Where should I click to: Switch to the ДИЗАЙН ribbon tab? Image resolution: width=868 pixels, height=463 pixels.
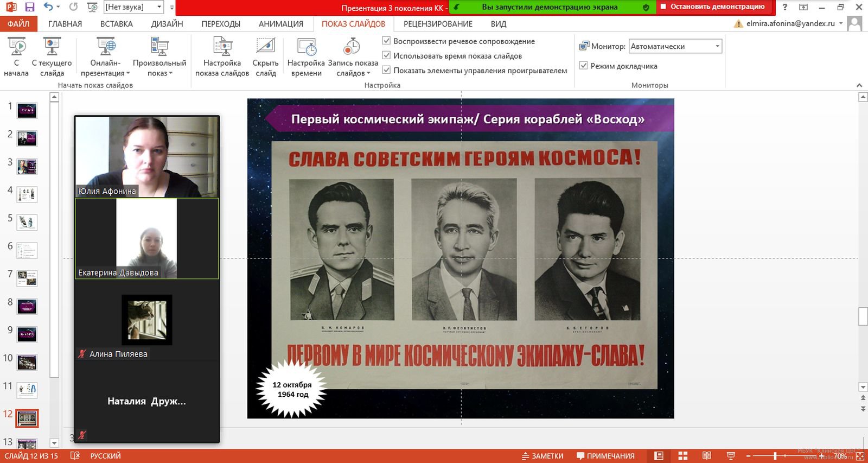[x=167, y=24]
